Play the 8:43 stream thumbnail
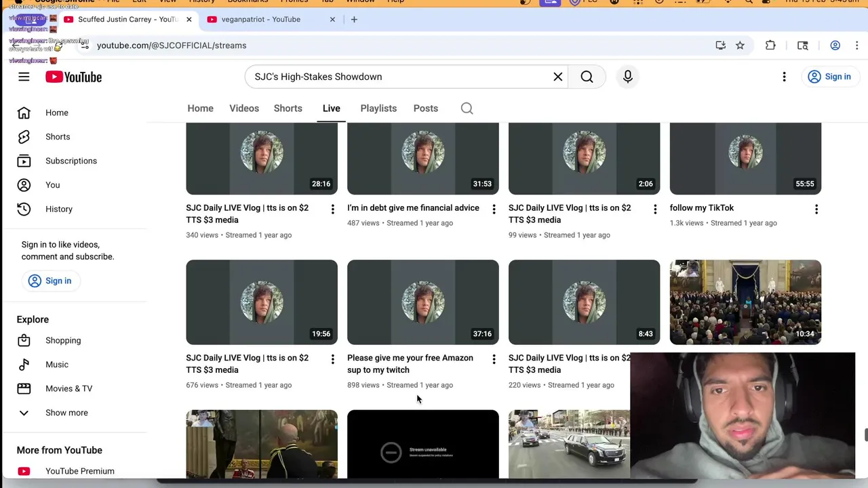This screenshot has height=488, width=868. pos(585,302)
